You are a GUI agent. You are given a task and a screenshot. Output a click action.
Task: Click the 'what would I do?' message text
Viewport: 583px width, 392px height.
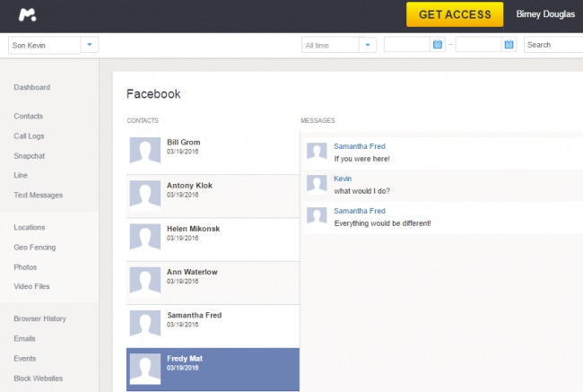pyautogui.click(x=361, y=191)
